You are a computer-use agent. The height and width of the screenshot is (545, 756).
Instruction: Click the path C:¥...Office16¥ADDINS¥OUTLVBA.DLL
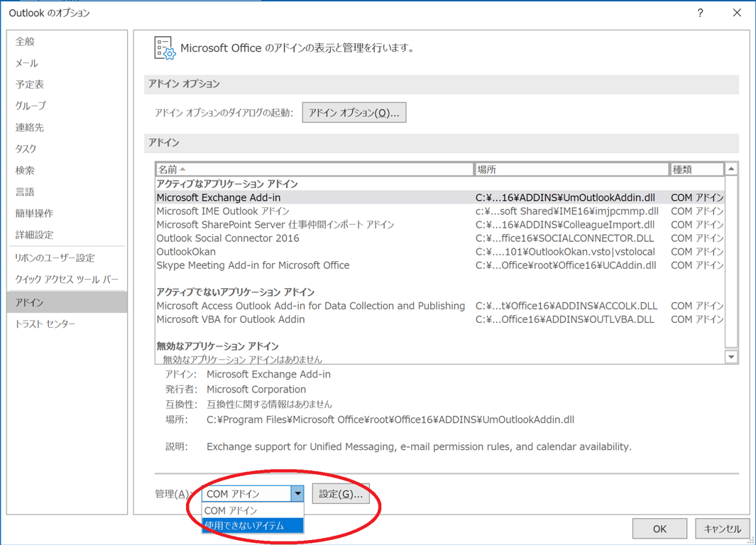click(x=564, y=319)
